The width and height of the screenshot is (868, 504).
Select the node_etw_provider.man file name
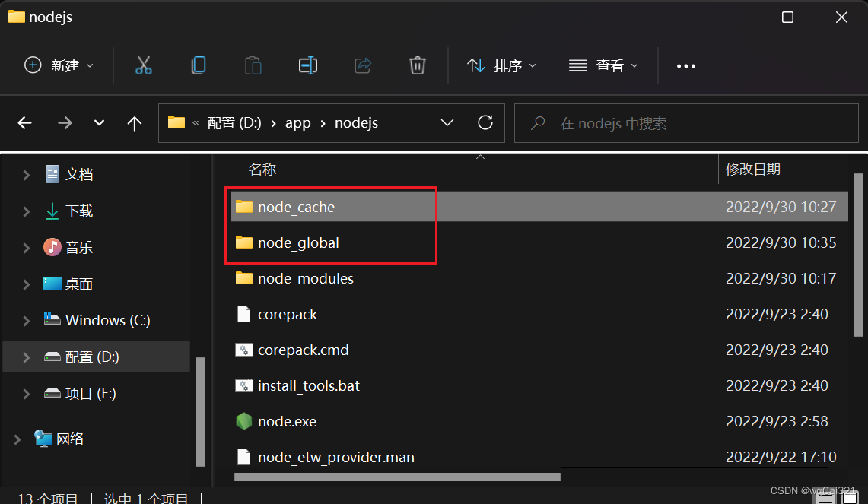[x=336, y=458]
